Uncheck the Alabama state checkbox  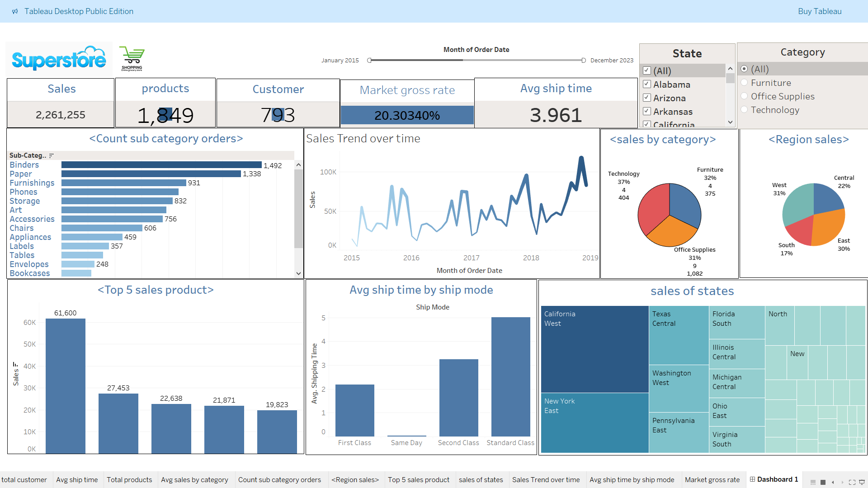point(647,84)
